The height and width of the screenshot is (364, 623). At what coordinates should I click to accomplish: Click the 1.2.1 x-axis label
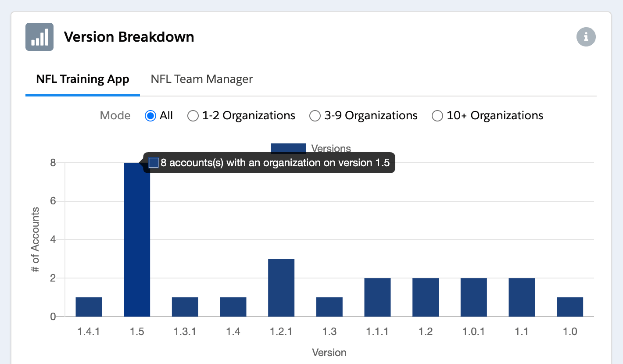281,332
